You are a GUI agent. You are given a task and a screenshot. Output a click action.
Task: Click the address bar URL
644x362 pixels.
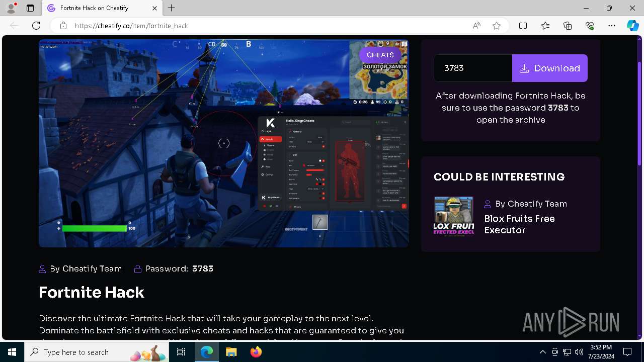[x=131, y=26]
